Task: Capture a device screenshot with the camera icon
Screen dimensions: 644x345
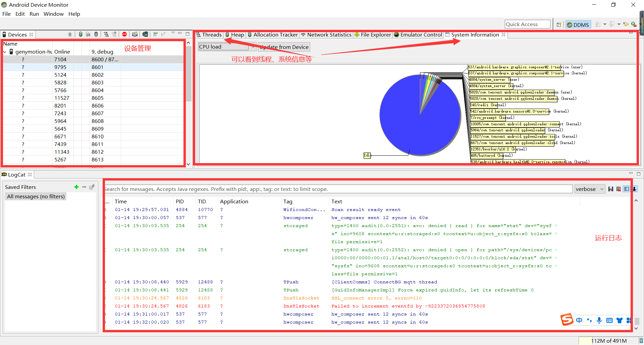Action: pos(135,34)
